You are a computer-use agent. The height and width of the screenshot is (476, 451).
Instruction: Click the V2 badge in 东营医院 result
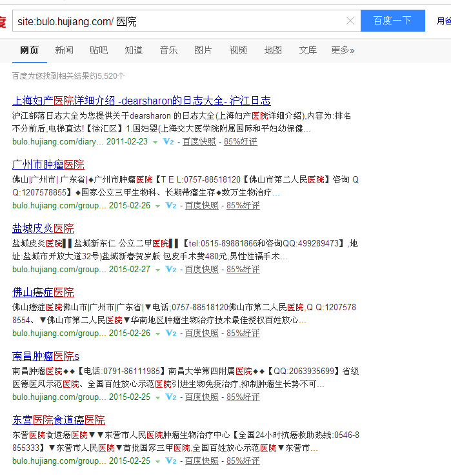tap(171, 461)
